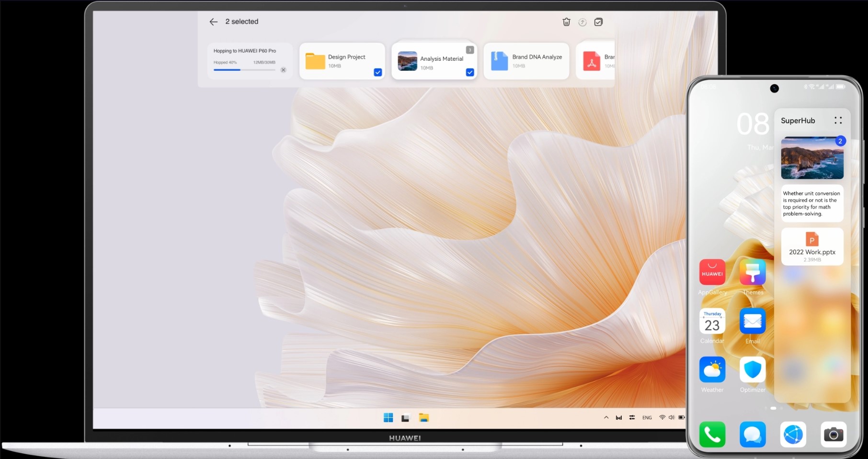The height and width of the screenshot is (459, 868).
Task: Open the SuperHub four-dot menu on the phone
Action: pyautogui.click(x=838, y=121)
